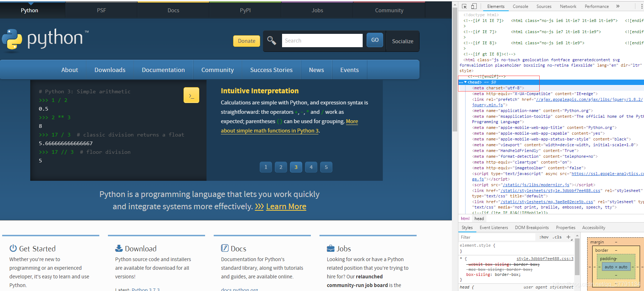Open the Properties pane tab
Viewport: 644px width, 291px height.
pos(566,228)
